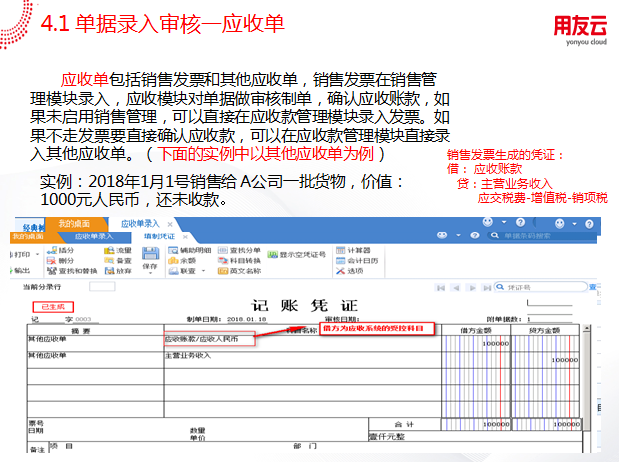Click the 合计 total row label

click(x=405, y=424)
